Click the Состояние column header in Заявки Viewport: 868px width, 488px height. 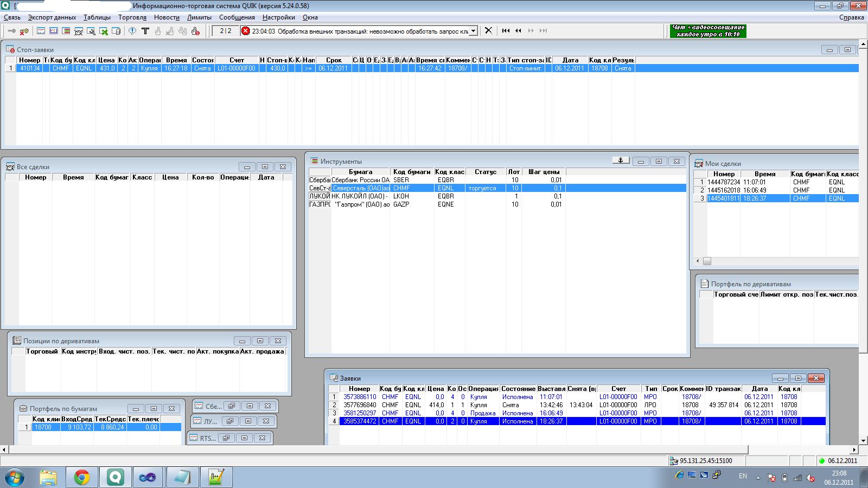tap(518, 389)
